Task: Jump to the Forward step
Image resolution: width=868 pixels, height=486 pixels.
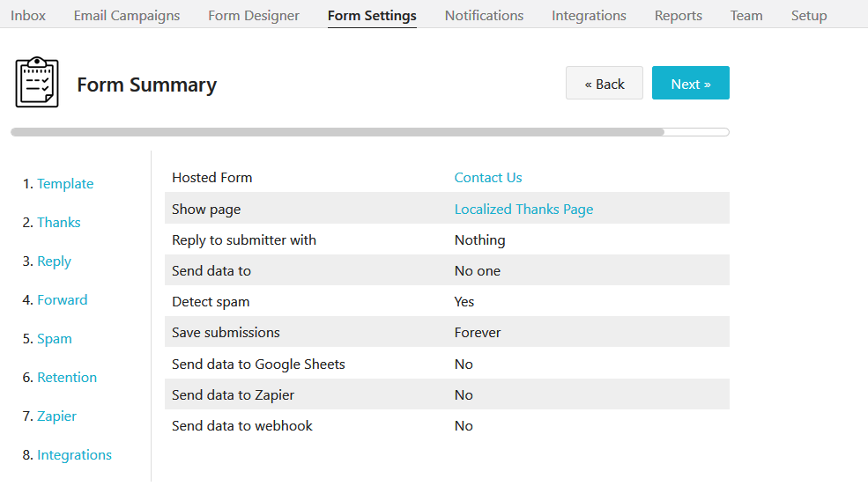Action: point(62,300)
